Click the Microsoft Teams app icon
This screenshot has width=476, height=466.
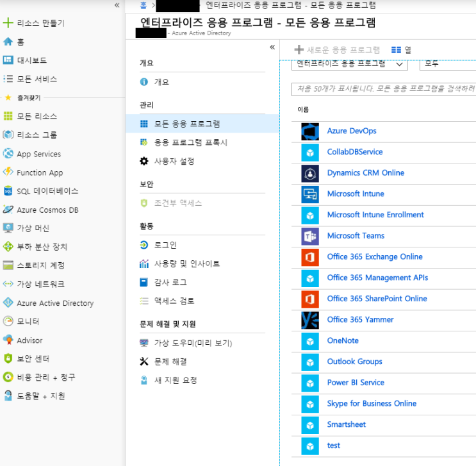pyautogui.click(x=310, y=236)
